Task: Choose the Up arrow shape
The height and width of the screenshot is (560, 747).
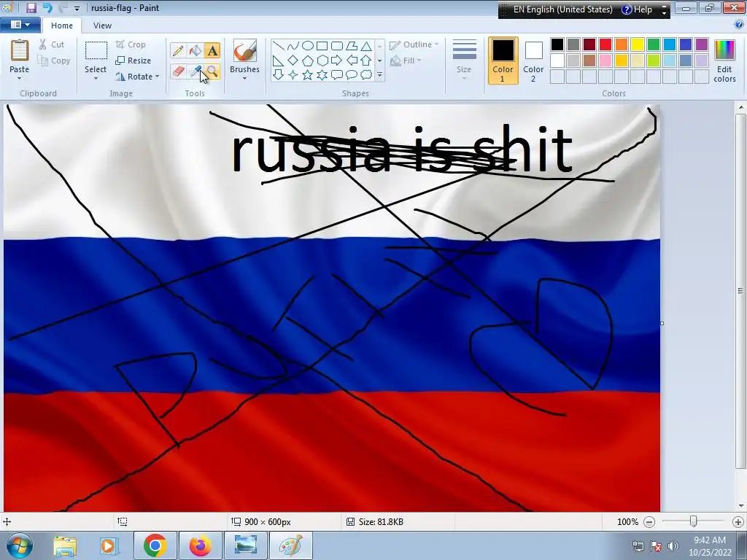Action: 366,61
